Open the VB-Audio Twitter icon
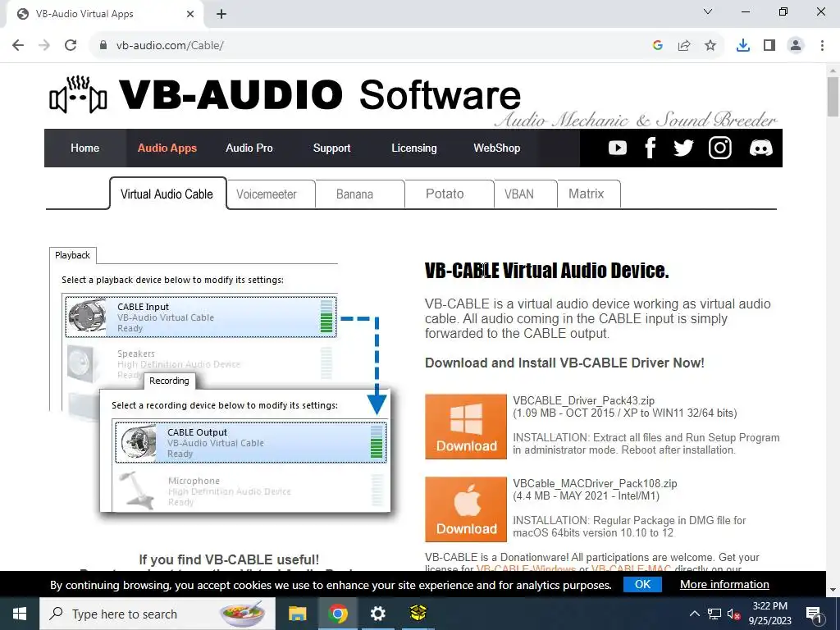This screenshot has width=840, height=630. tap(683, 148)
